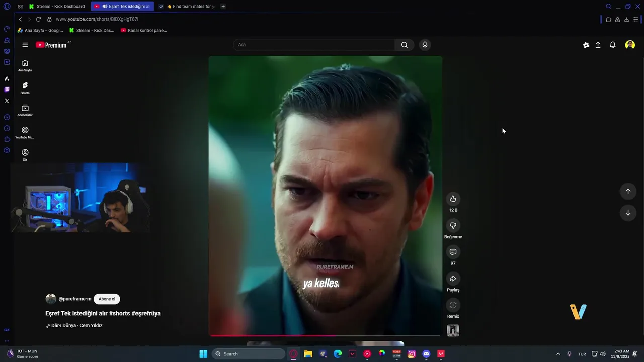
Task: Subscribe with Abone ol button
Action: (107, 299)
